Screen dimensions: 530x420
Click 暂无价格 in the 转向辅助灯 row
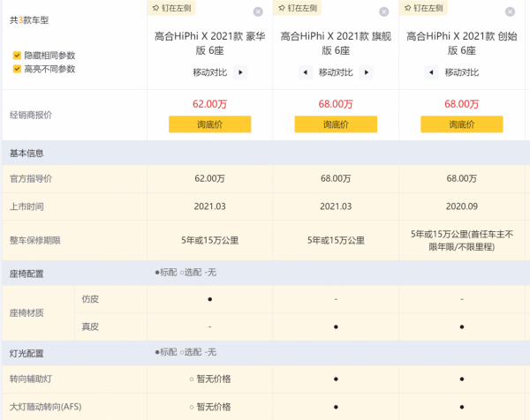pos(214,379)
